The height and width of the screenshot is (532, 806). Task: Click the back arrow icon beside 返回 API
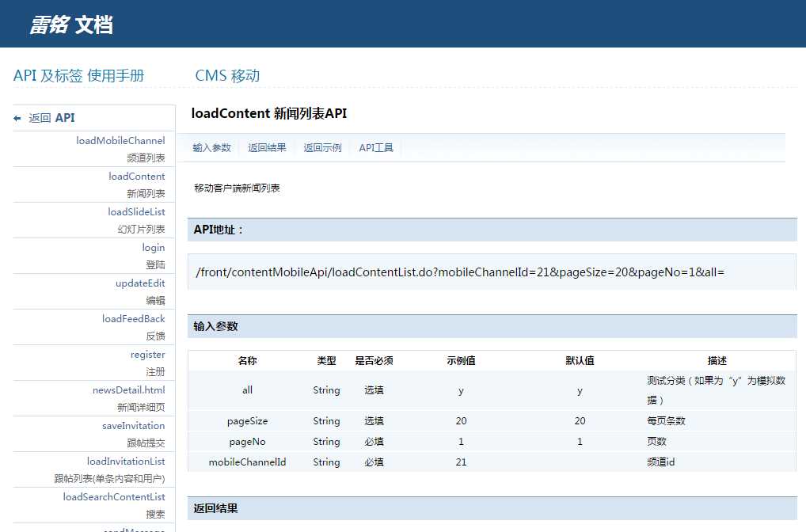point(17,118)
